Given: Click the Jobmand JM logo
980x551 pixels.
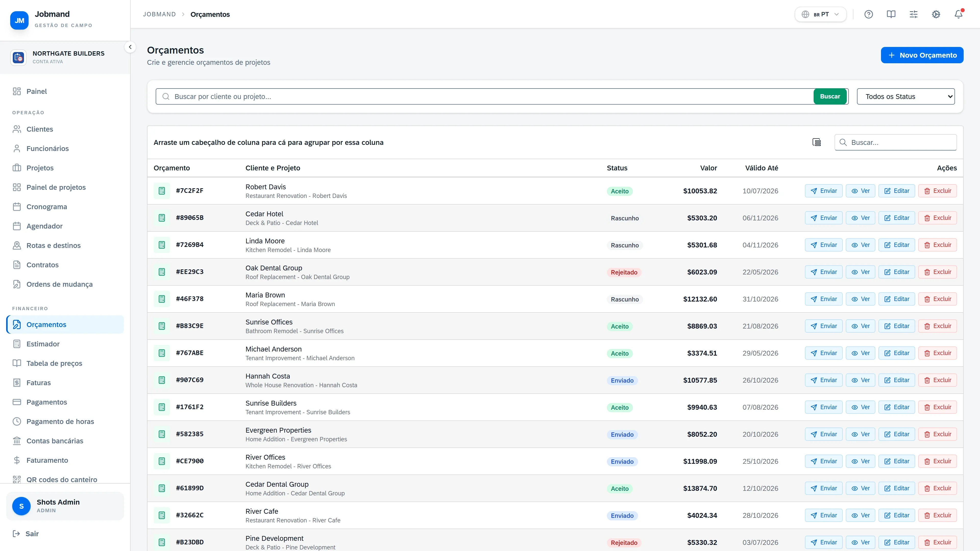Looking at the screenshot, I should click(19, 20).
